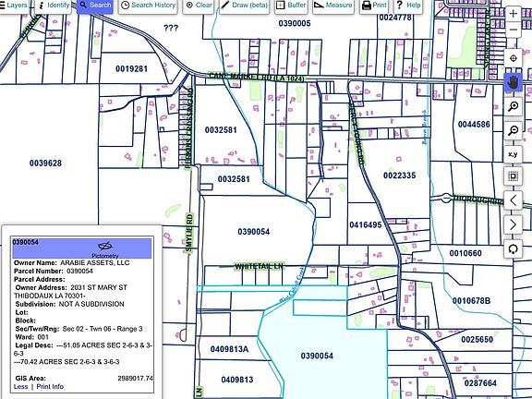Select parcel 0010678B on map
532x399 pixels.
click(x=471, y=301)
